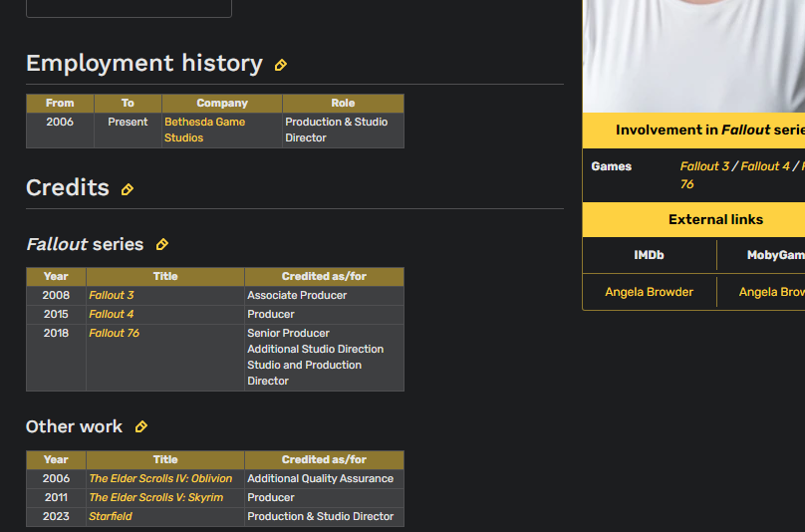Image resolution: width=805 pixels, height=532 pixels.
Task: Click the Other work edit pencil
Action: click(140, 426)
